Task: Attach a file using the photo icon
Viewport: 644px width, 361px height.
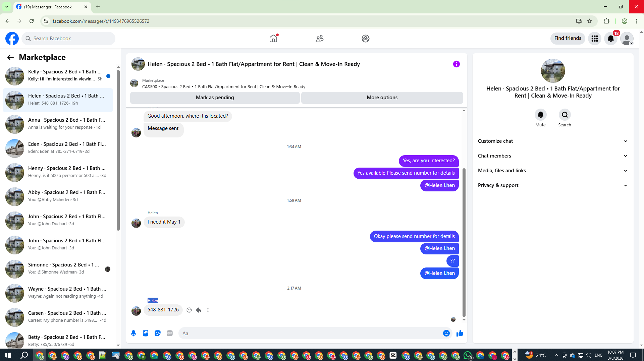Action: tap(146, 333)
